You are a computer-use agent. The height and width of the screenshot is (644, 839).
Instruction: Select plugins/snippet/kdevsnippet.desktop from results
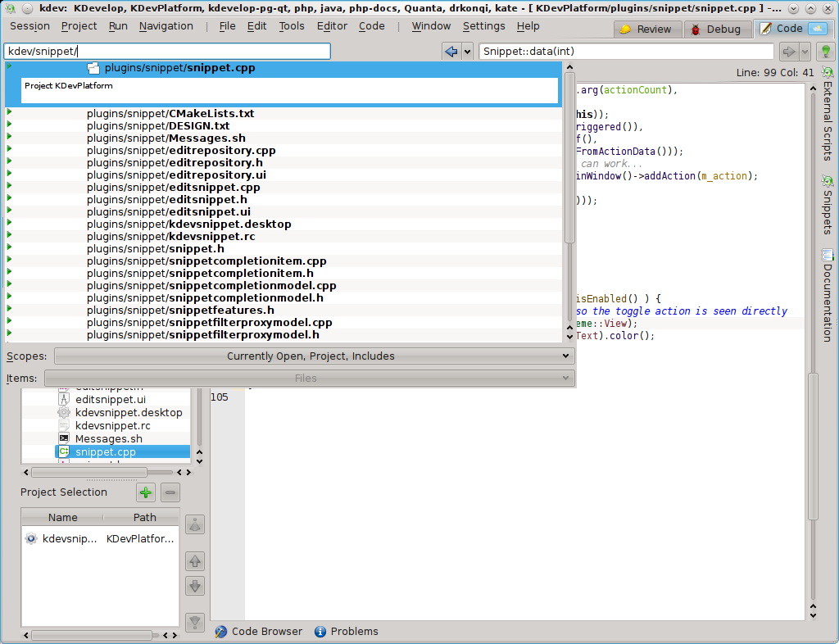coord(283,224)
